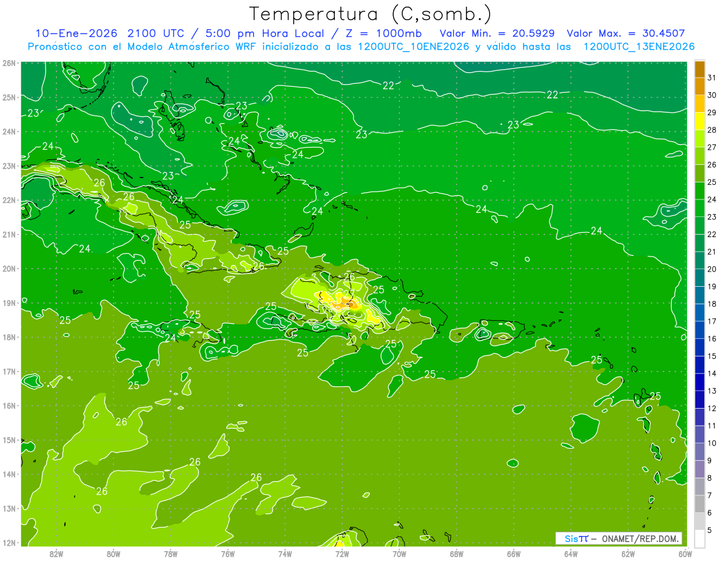Click the latitude label "12N"
Image resolution: width=728 pixels, height=562 pixels.
pos(9,543)
